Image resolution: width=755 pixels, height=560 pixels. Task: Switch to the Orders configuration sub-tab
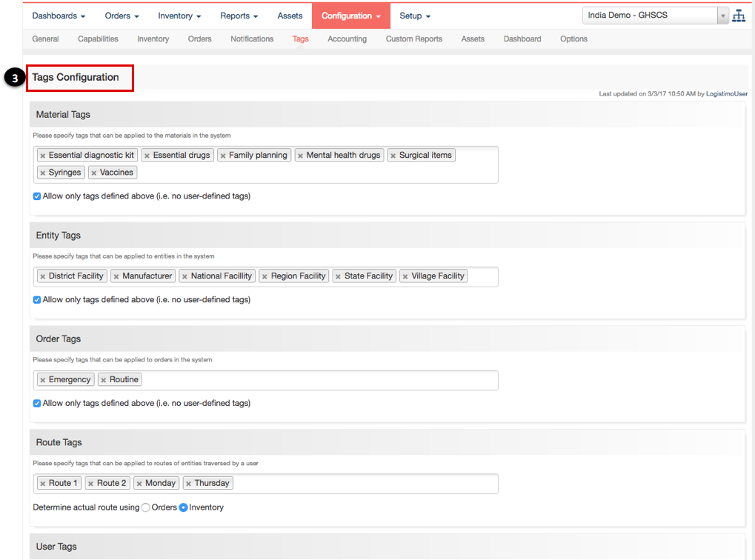click(199, 39)
